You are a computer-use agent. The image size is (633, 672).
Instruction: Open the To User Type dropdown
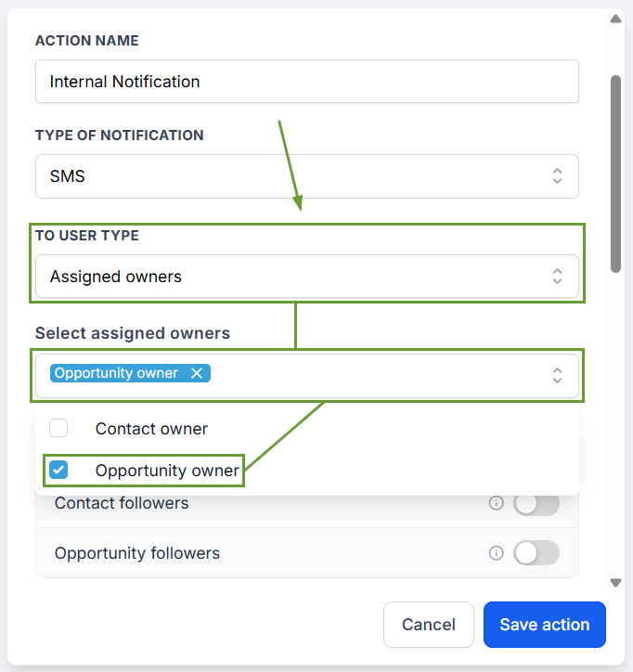point(307,277)
